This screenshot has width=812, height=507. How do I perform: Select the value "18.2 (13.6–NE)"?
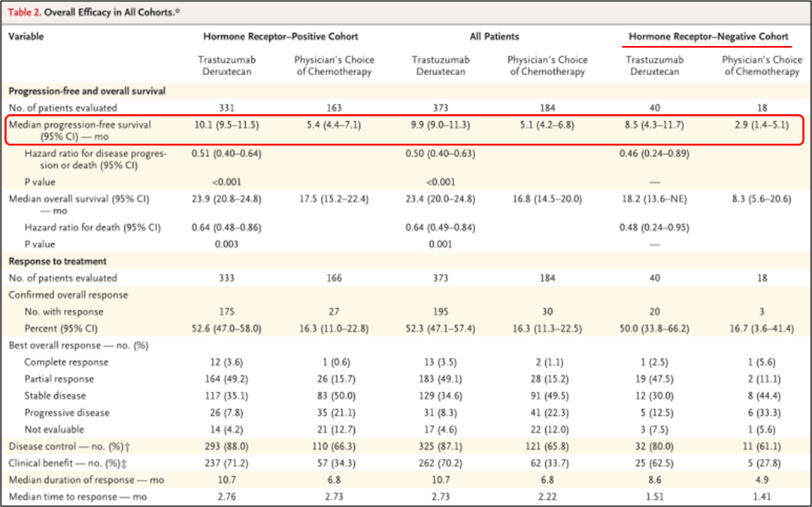(655, 199)
